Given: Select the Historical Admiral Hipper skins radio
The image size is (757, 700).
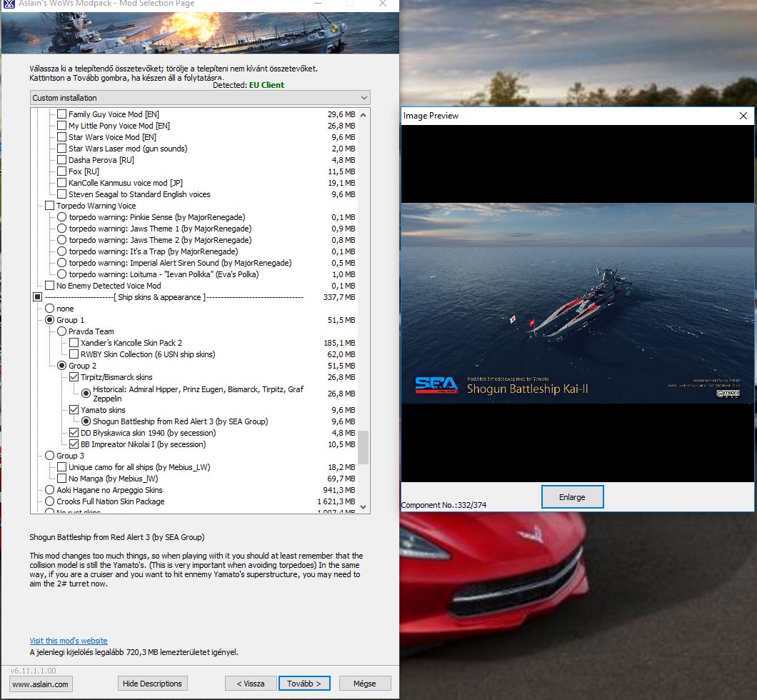Looking at the screenshot, I should [x=86, y=394].
